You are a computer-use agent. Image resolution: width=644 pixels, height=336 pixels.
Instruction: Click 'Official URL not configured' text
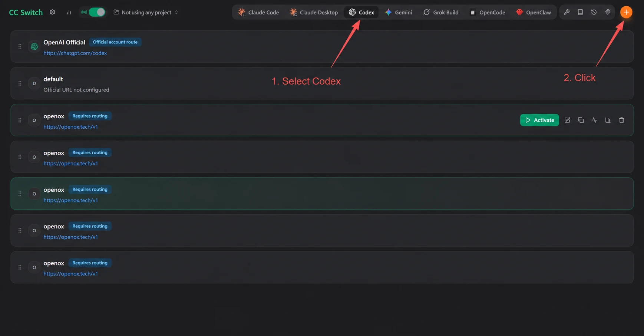(x=76, y=90)
